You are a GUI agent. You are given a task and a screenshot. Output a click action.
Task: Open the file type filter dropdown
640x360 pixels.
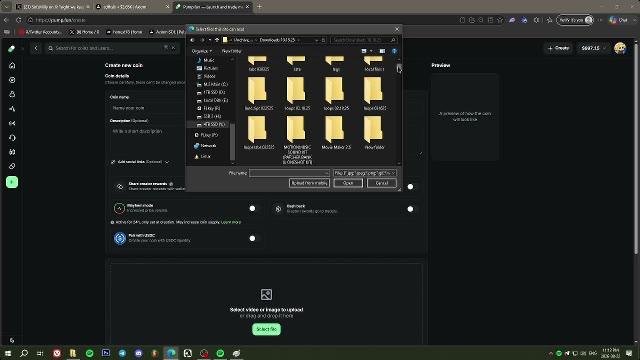coord(364,173)
